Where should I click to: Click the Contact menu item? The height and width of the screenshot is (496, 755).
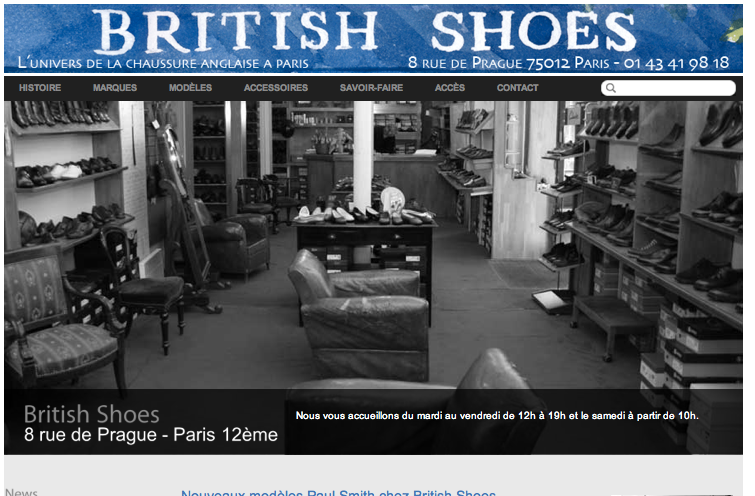click(518, 88)
